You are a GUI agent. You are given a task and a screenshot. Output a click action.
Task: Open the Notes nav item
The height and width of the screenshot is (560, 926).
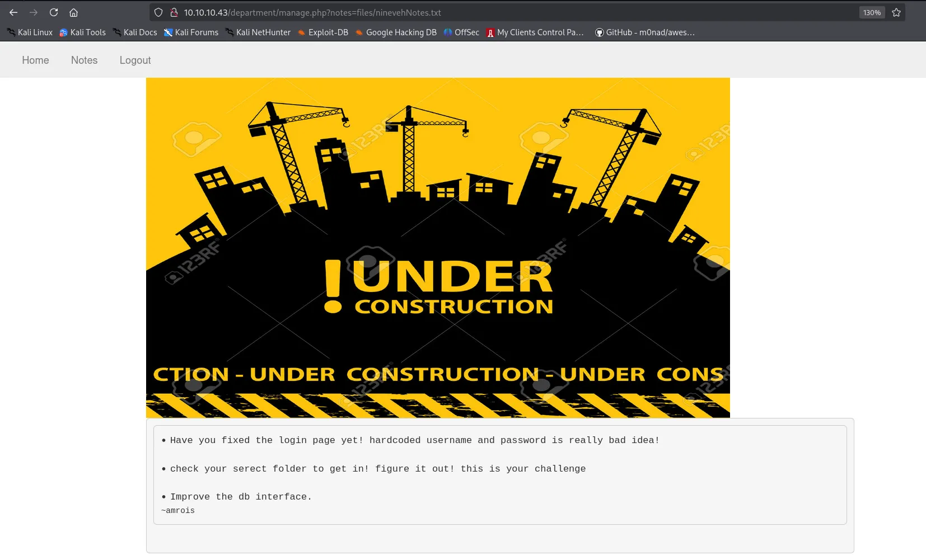coord(84,60)
